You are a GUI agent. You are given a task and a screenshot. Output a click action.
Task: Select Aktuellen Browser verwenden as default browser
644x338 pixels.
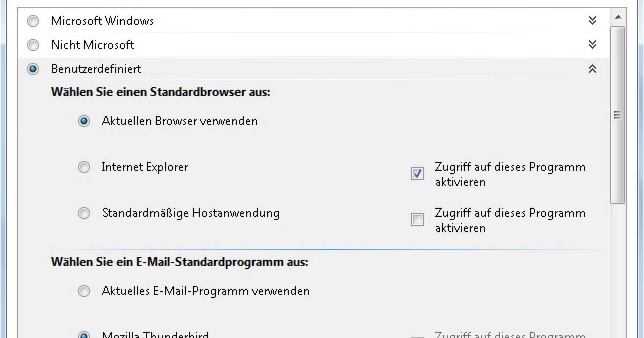pos(84,121)
